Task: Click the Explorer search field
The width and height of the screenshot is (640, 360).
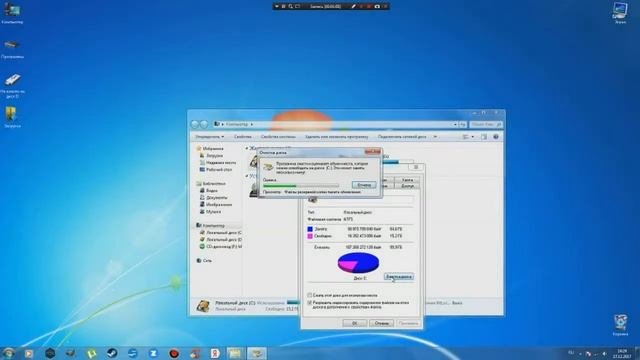Action: [x=485, y=124]
